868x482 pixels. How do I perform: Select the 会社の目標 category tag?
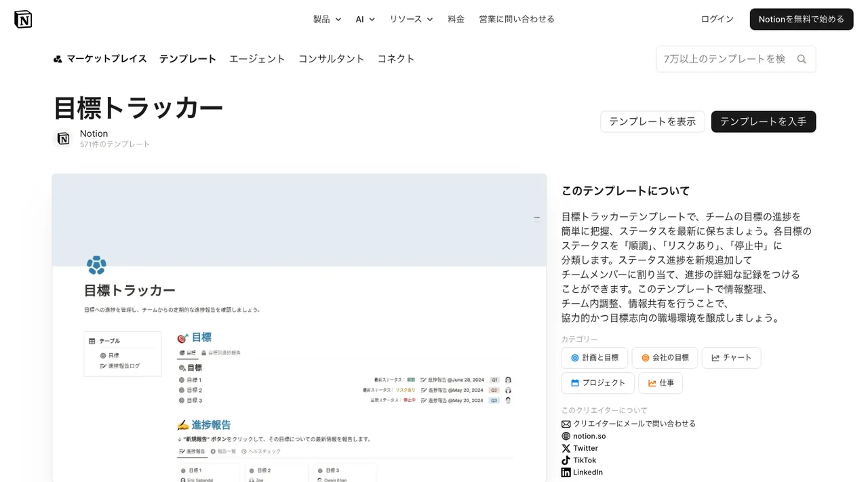coord(665,358)
